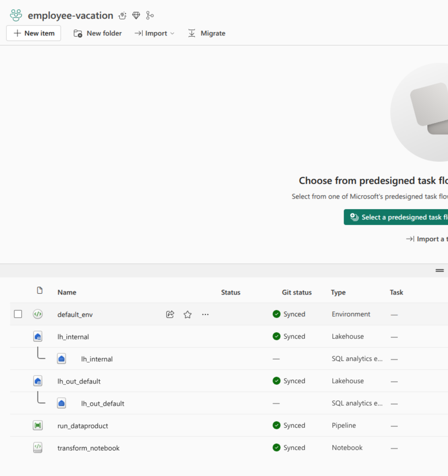Click the green Synced check for lh_out_default
The height and width of the screenshot is (476, 448).
click(277, 381)
